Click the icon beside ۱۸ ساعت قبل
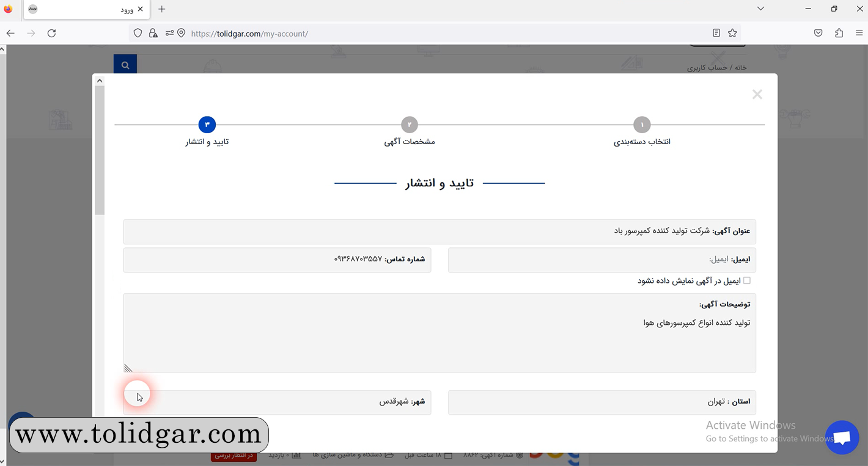Image resolution: width=868 pixels, height=466 pixels. click(x=448, y=455)
